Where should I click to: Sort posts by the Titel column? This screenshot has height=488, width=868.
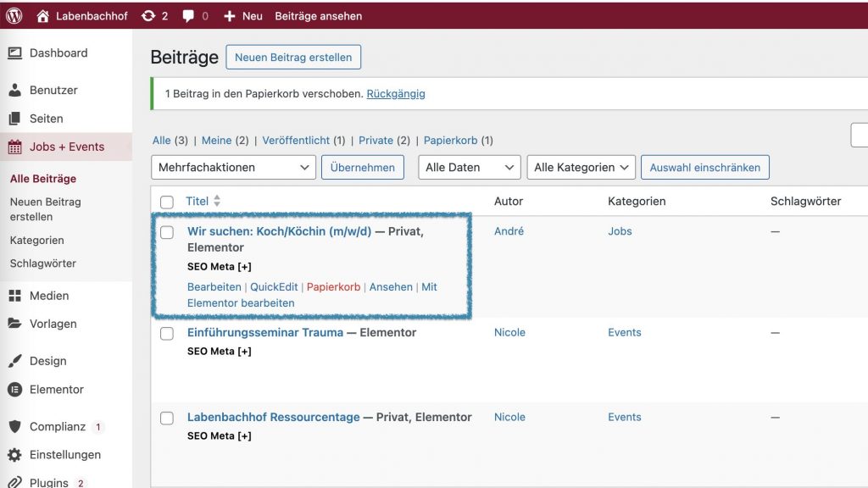[198, 202]
